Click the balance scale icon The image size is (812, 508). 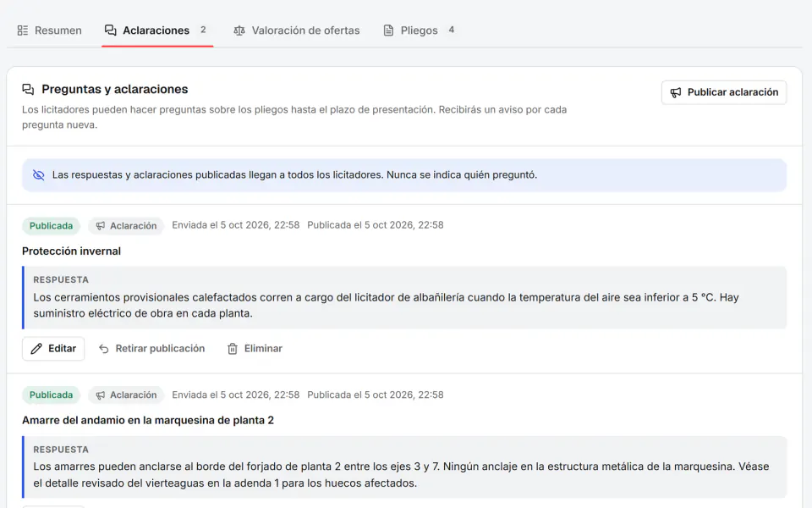[x=239, y=30]
